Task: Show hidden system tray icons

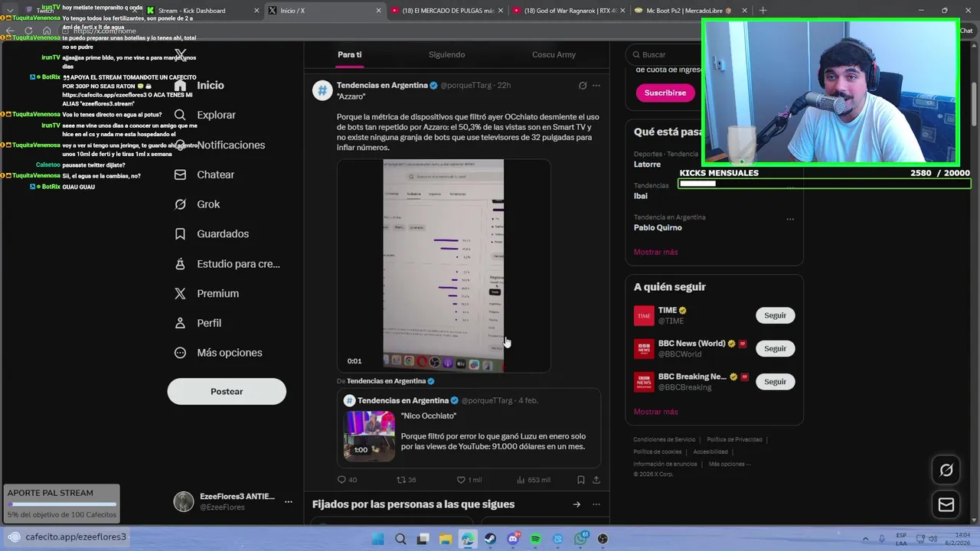Action: (866, 539)
